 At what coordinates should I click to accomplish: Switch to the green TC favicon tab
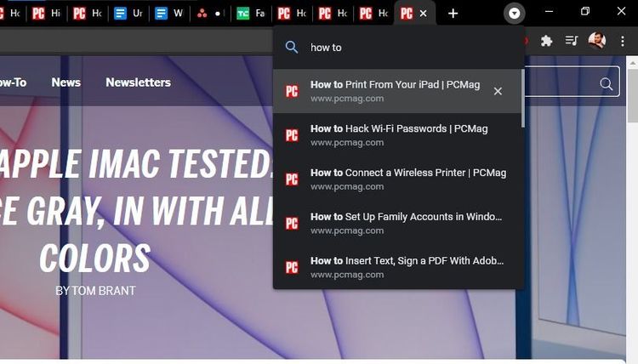click(x=250, y=14)
